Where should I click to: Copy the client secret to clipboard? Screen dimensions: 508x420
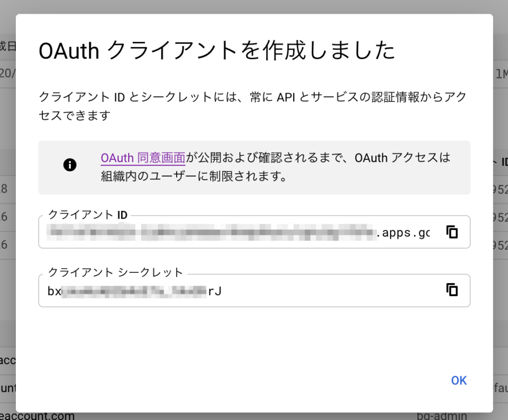[x=452, y=290]
